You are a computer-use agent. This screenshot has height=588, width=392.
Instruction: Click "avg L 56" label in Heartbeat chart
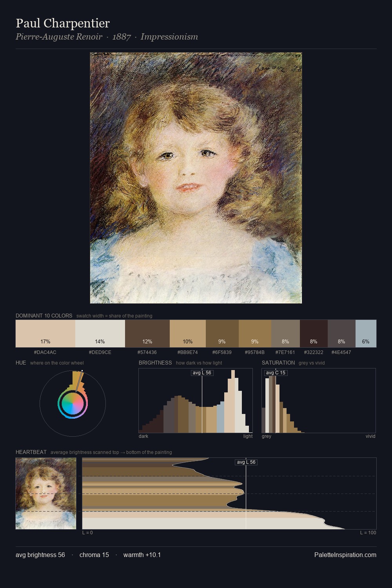pyautogui.click(x=246, y=462)
